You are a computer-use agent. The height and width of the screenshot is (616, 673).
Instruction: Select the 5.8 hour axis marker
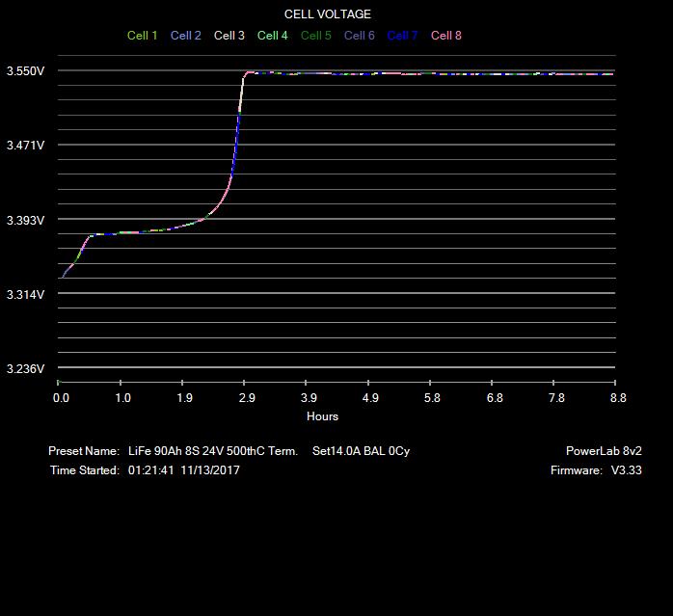point(433,397)
